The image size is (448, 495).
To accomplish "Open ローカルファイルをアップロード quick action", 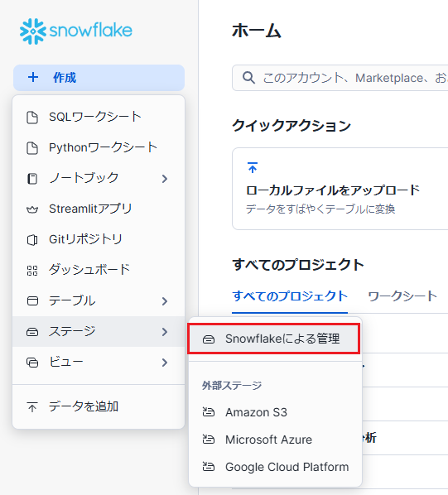I will pyautogui.click(x=340, y=189).
